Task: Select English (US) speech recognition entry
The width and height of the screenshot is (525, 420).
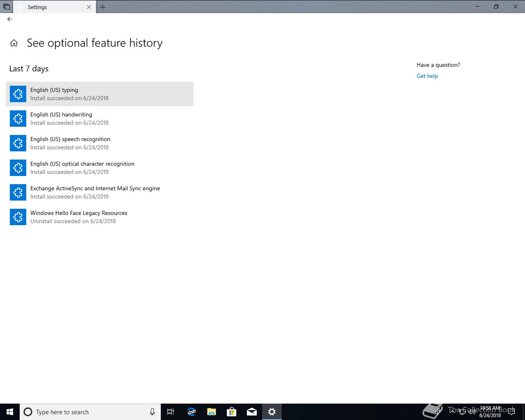Action: [x=100, y=143]
